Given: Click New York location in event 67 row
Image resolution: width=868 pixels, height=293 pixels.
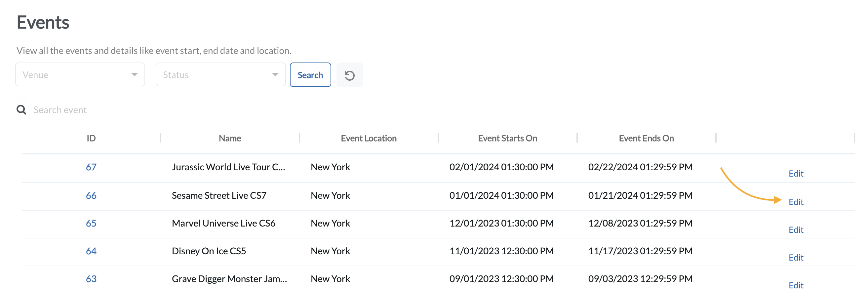Looking at the screenshot, I should point(330,167).
